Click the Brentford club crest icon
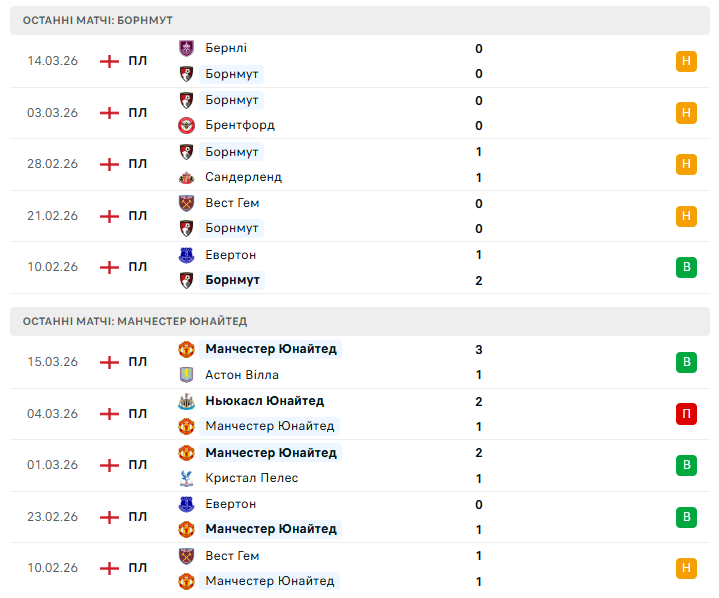The height and width of the screenshot is (598, 719). [x=186, y=126]
